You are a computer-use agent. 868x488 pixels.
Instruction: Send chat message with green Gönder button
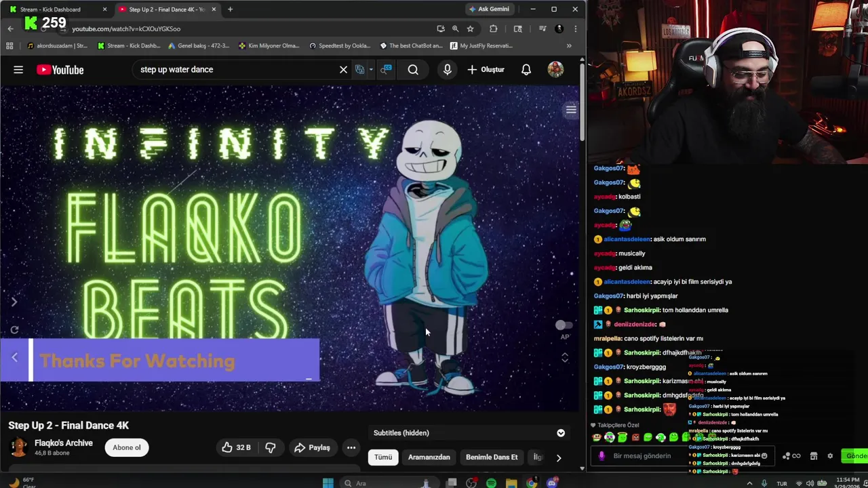point(854,456)
